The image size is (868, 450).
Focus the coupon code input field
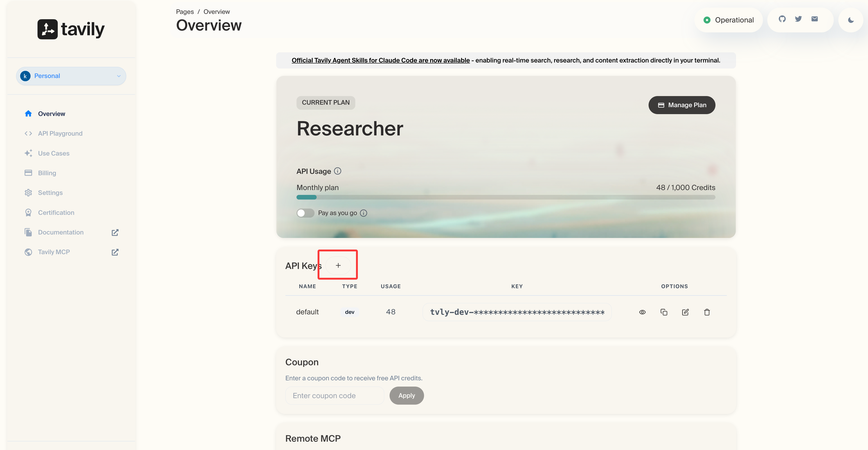pyautogui.click(x=335, y=396)
